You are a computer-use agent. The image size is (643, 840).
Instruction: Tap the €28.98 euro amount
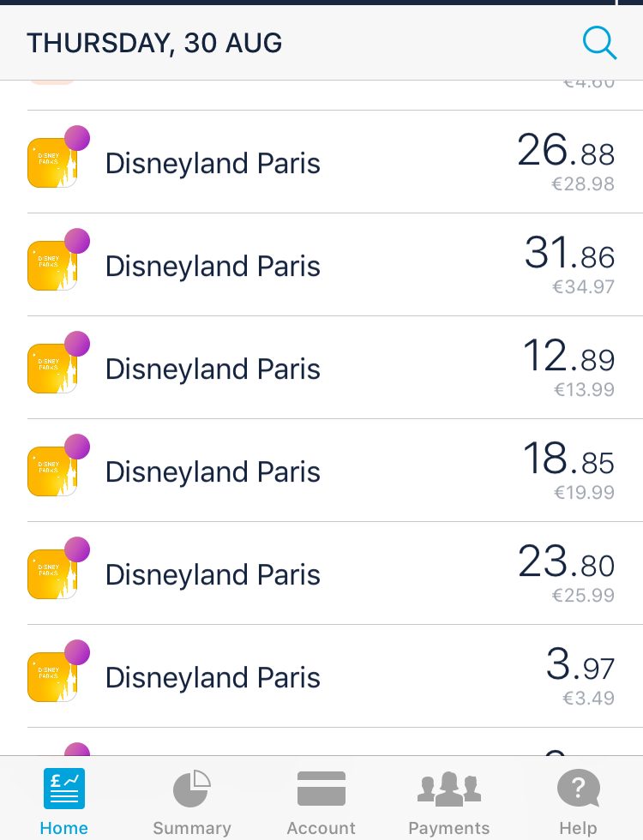coord(583,184)
